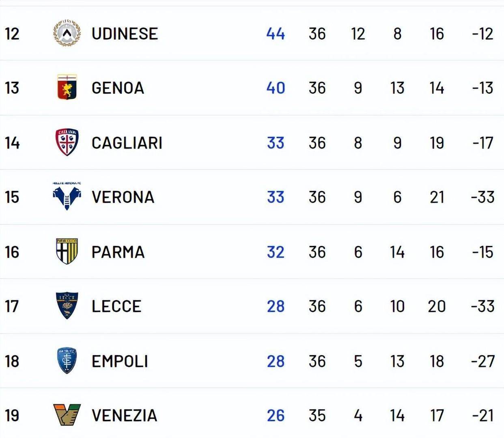Click the Verona club logo
Image resolution: width=504 pixels, height=438 pixels.
(x=67, y=196)
